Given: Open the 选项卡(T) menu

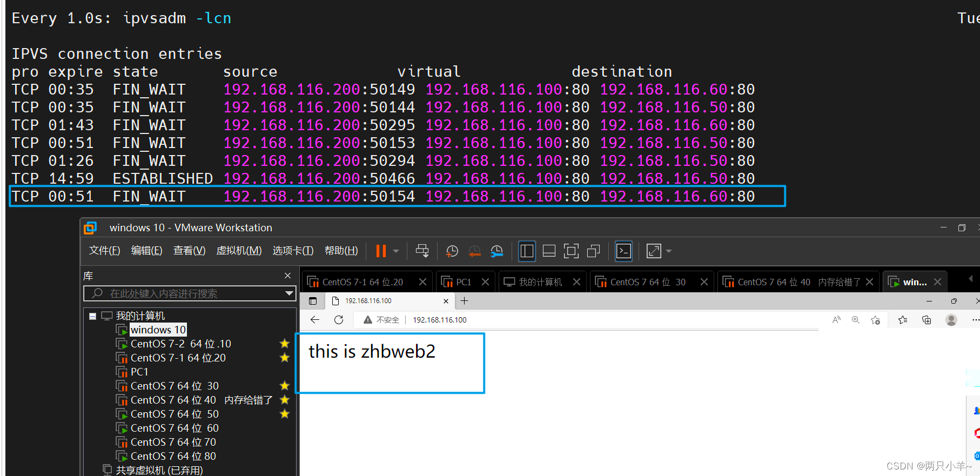Looking at the screenshot, I should coord(293,251).
